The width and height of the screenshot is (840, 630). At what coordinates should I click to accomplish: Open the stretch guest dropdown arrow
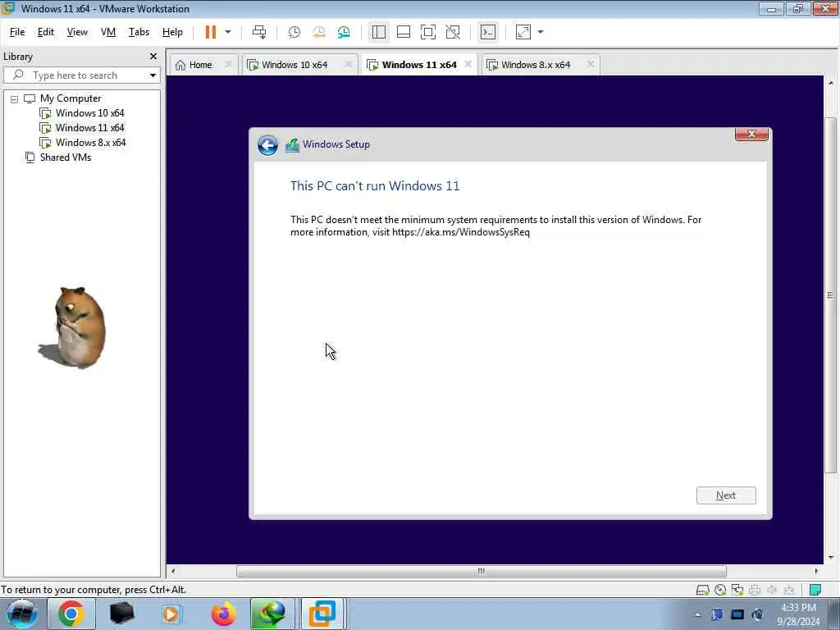(x=541, y=32)
